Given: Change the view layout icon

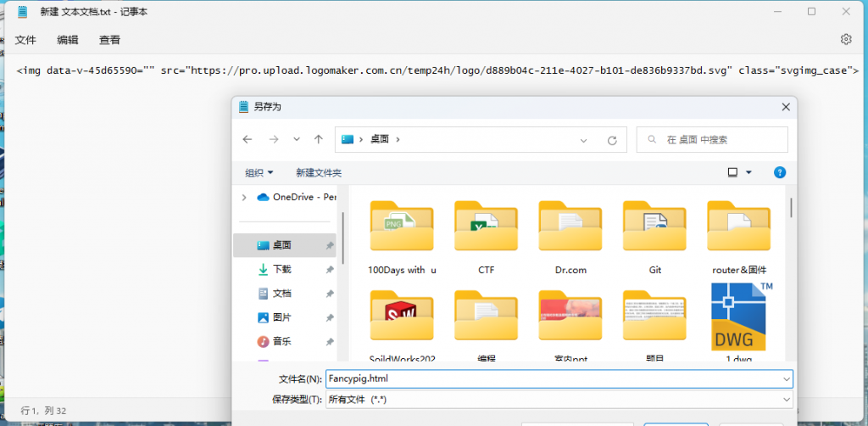Looking at the screenshot, I should point(733,173).
